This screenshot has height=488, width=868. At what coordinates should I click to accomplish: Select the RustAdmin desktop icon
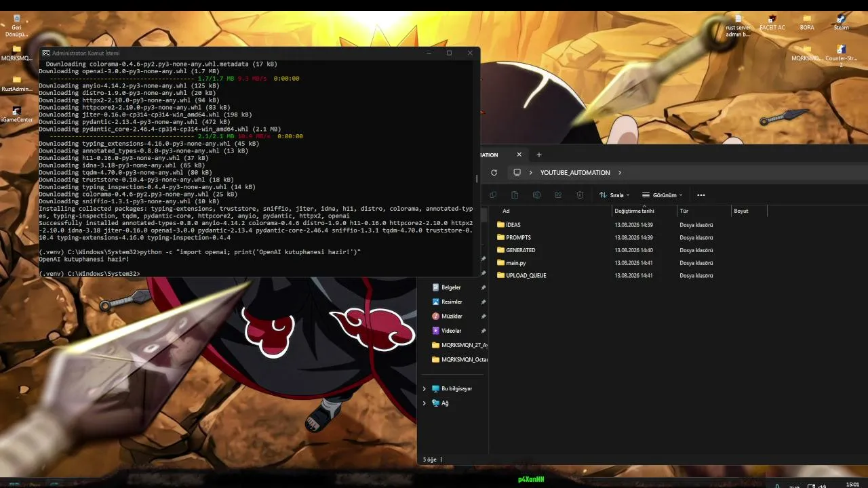click(x=17, y=84)
